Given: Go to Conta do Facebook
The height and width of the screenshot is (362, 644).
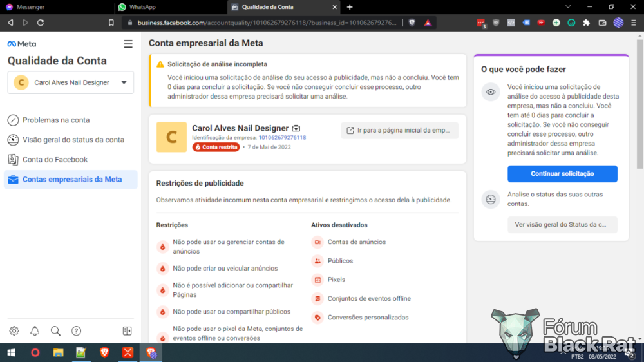Looking at the screenshot, I should (x=55, y=160).
